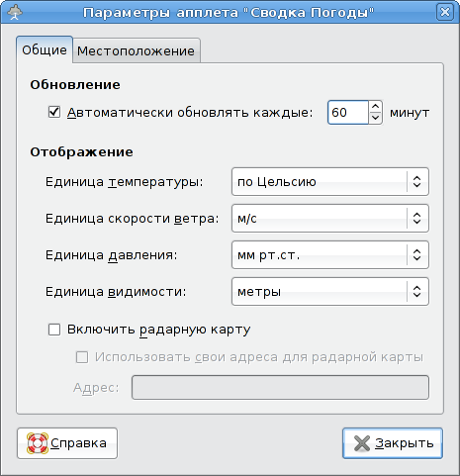Toggle Автоматически обновлять каждые checkbox
Image resolution: width=460 pixels, height=476 pixels.
[54, 112]
